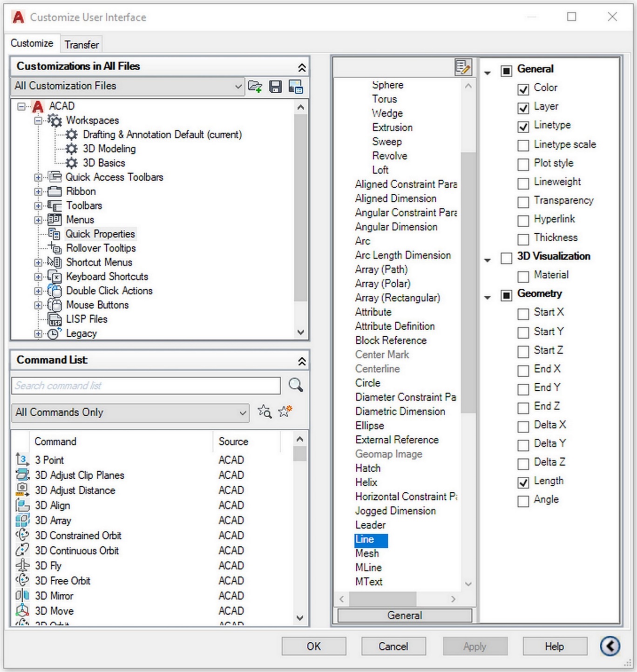Collapse the Geometry category arrow
This screenshot has height=672, width=637.
coord(488,298)
